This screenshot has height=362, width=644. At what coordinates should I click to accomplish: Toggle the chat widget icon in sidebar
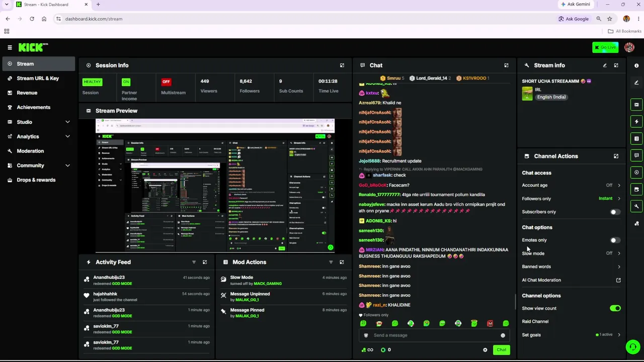(636, 155)
